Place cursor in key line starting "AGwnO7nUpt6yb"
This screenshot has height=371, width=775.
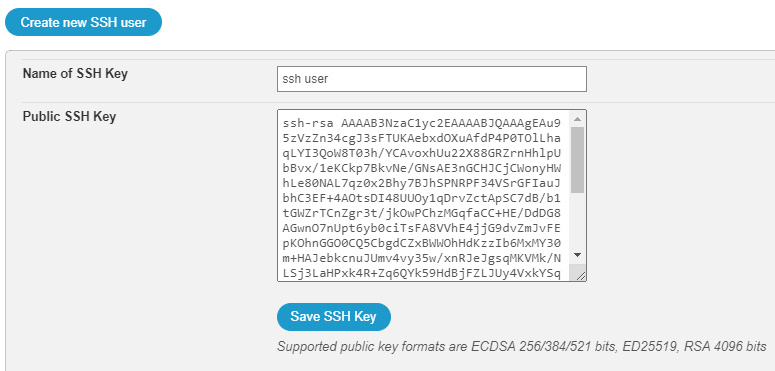click(422, 229)
